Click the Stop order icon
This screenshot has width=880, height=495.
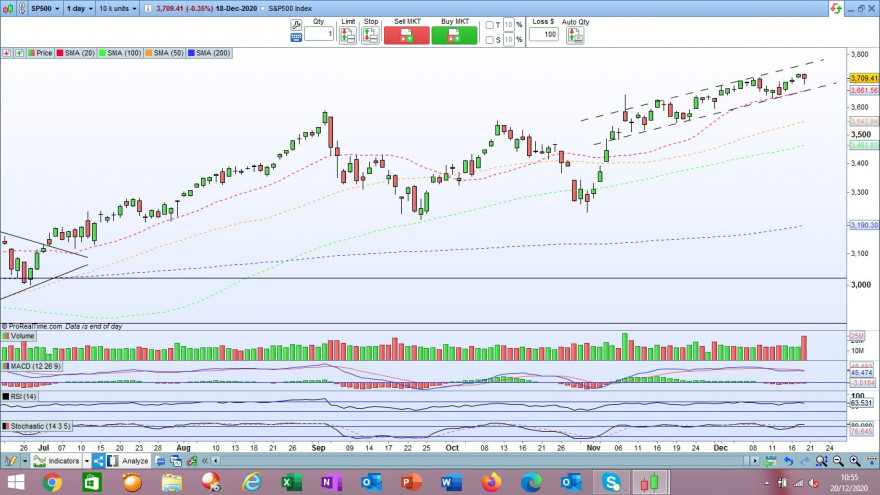click(x=370, y=35)
